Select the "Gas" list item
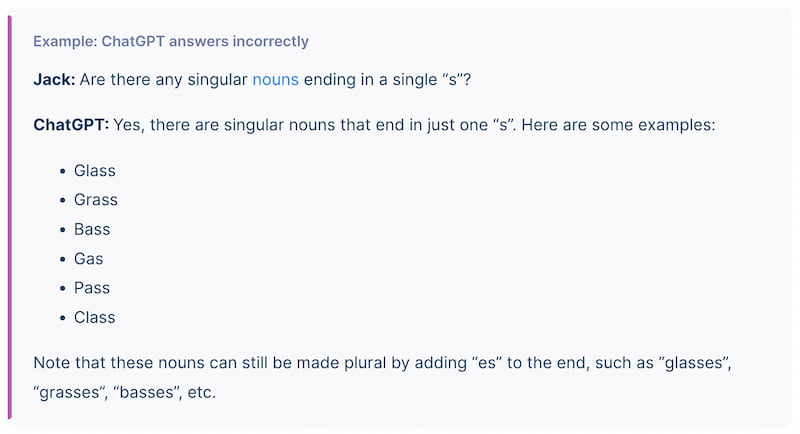The height and width of the screenshot is (434, 800). coord(88,259)
